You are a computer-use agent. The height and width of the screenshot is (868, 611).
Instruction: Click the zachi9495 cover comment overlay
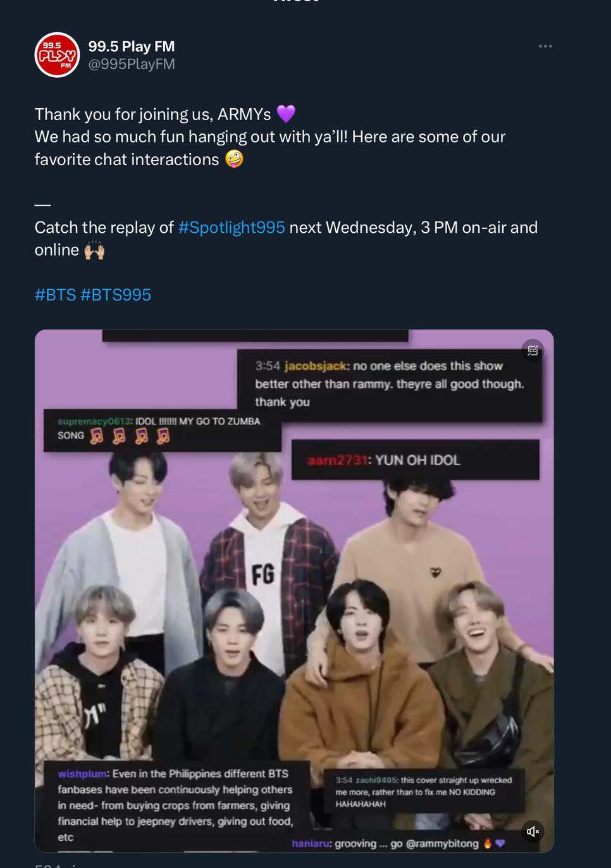pos(423,791)
